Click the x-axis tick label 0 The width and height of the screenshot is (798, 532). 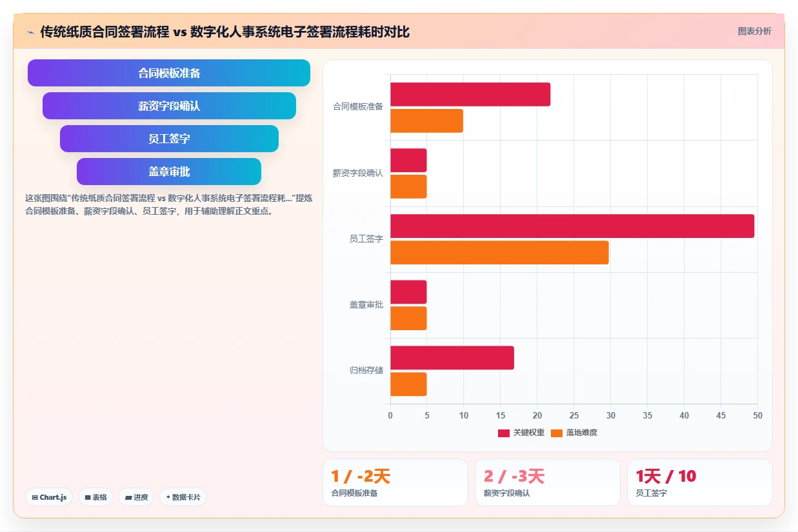390,415
